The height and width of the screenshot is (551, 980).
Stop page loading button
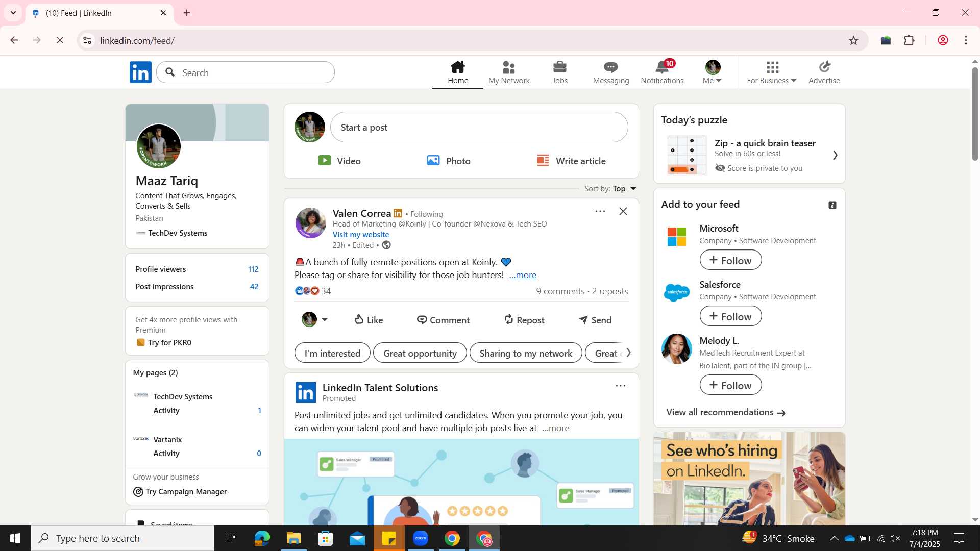coord(60,40)
